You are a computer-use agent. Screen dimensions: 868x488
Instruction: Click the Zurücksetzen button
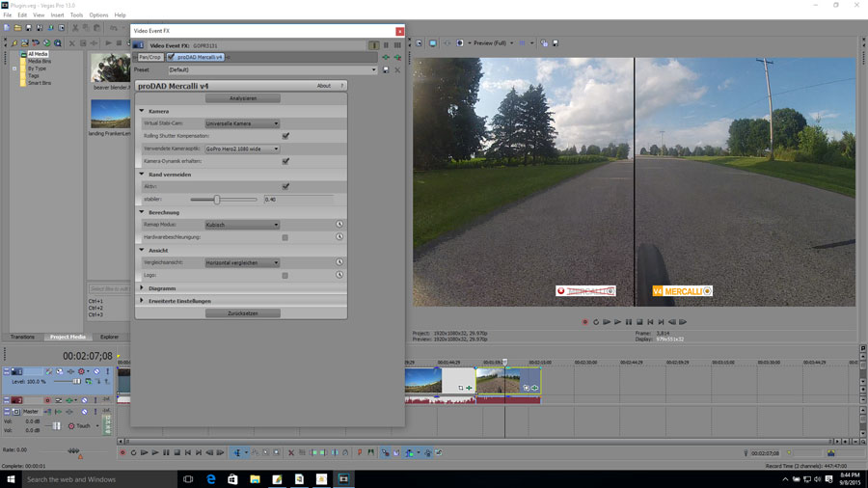(242, 313)
